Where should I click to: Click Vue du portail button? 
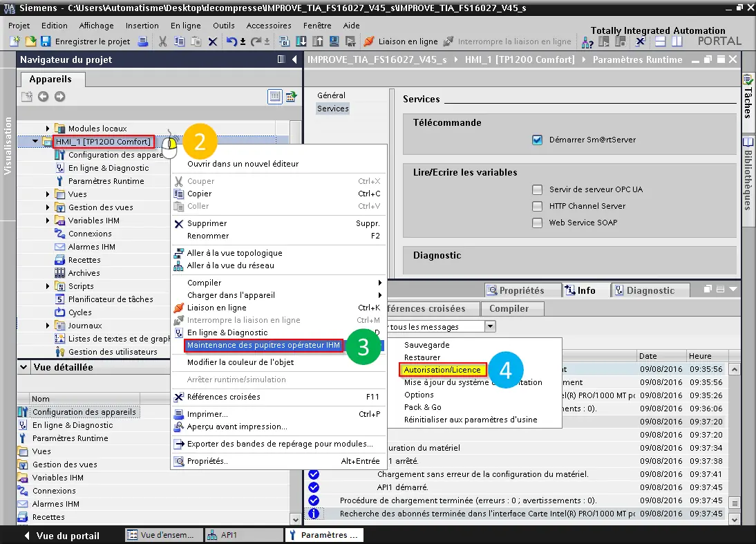pos(61,536)
